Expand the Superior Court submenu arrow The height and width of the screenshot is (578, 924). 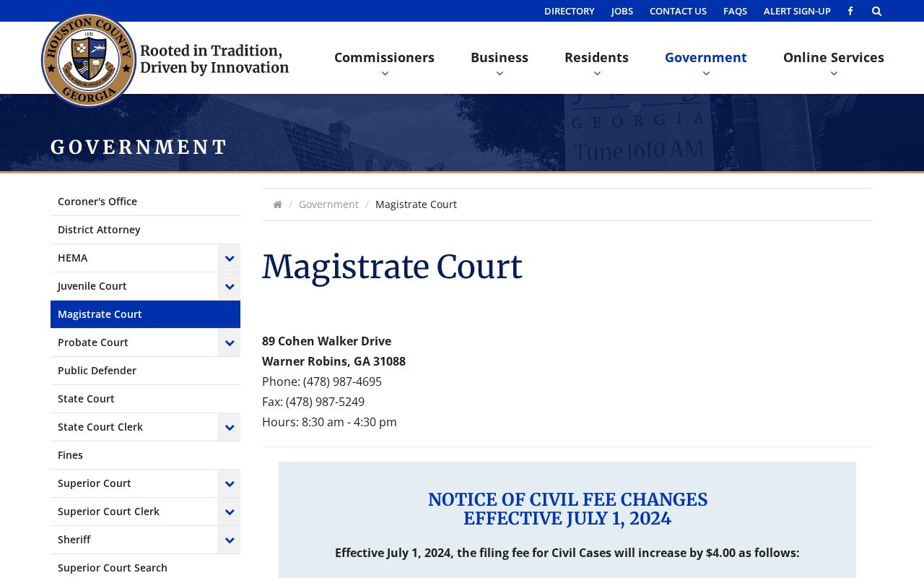[229, 483]
